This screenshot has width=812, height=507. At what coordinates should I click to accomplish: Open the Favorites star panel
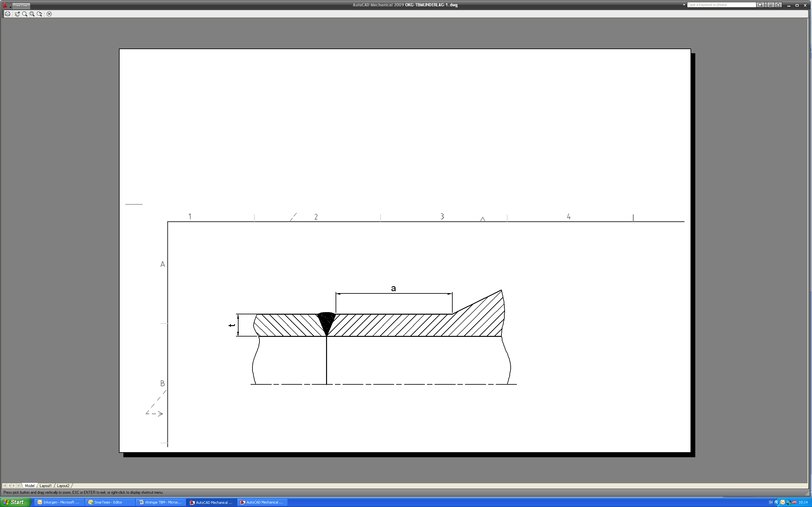(x=778, y=5)
